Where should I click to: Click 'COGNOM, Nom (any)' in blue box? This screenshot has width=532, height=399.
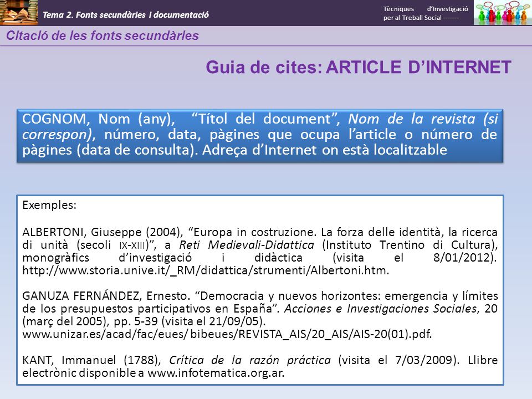98,119
